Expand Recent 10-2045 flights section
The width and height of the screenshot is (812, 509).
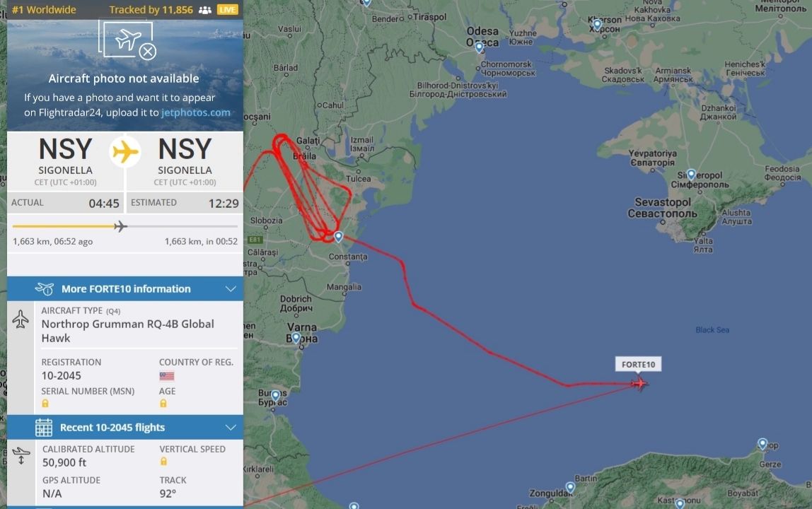[x=124, y=427]
